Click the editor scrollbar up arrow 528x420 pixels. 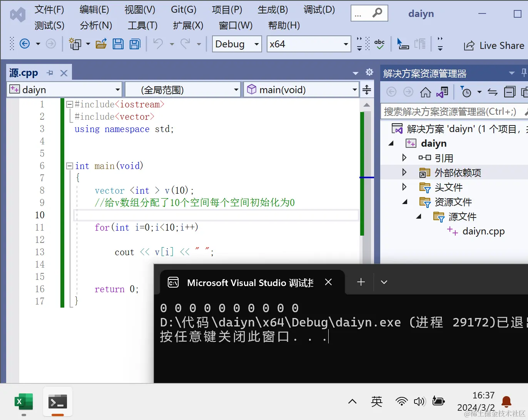tap(367, 105)
